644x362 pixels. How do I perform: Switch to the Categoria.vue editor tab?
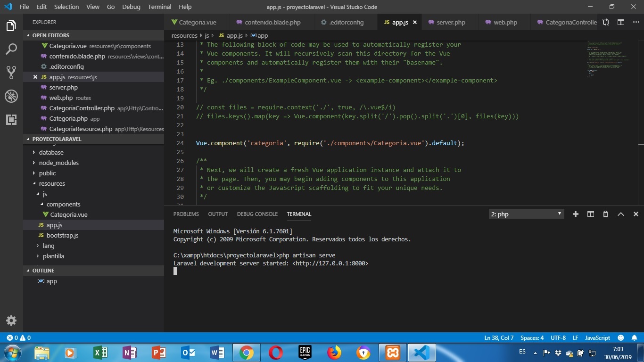[197, 22]
